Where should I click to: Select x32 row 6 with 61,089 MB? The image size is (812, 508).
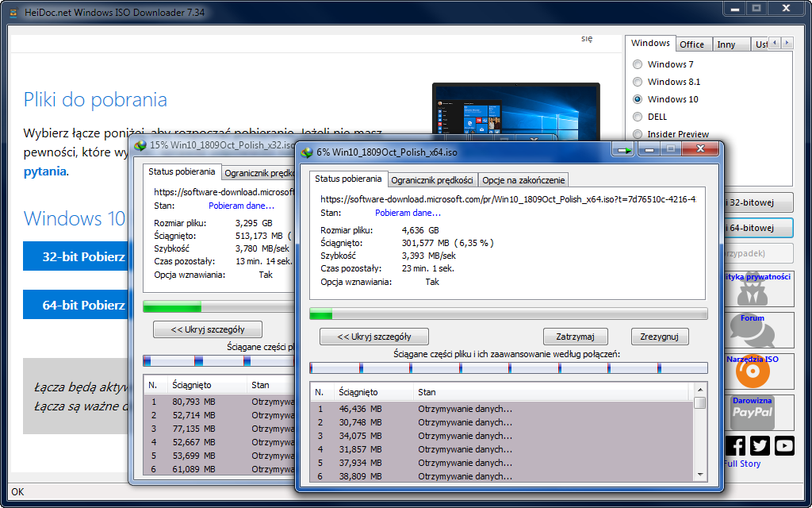219,469
